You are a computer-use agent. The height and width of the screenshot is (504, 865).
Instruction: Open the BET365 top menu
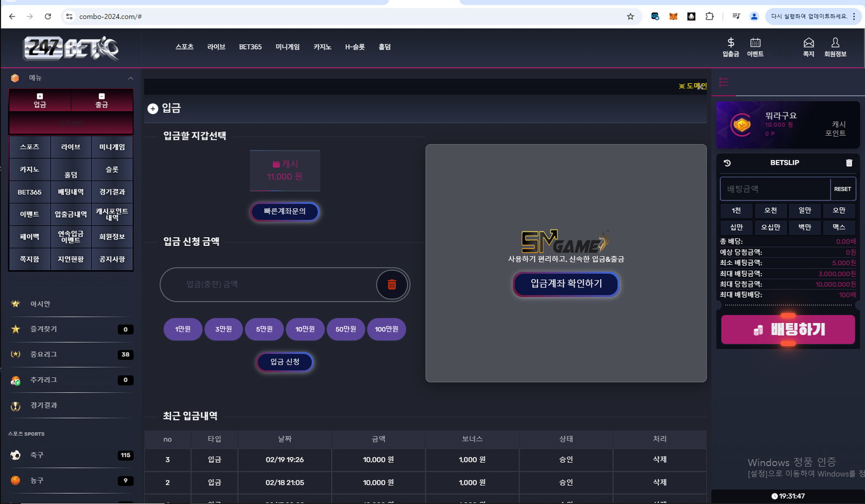click(x=250, y=47)
